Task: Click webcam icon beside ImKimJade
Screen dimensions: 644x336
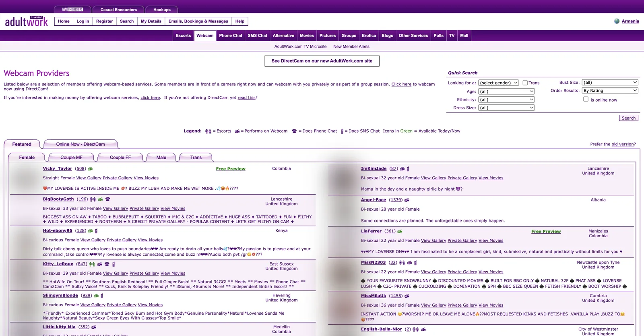Action: [402, 169]
